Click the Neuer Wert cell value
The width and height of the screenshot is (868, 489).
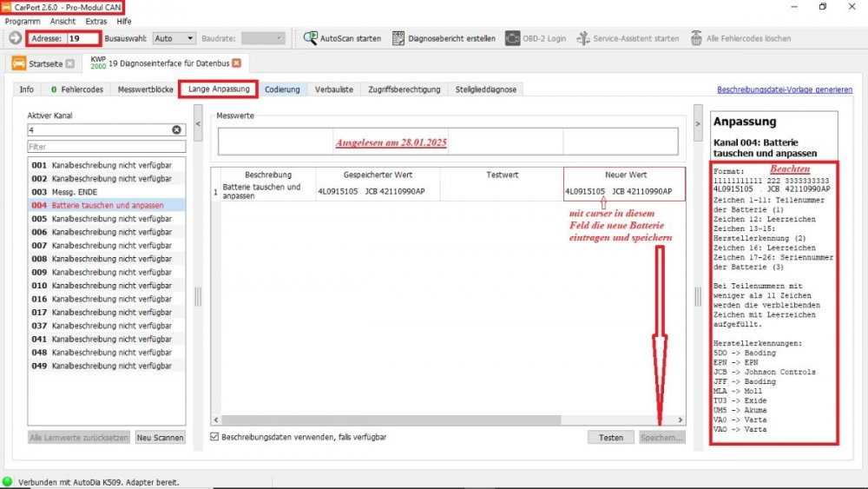coord(624,191)
